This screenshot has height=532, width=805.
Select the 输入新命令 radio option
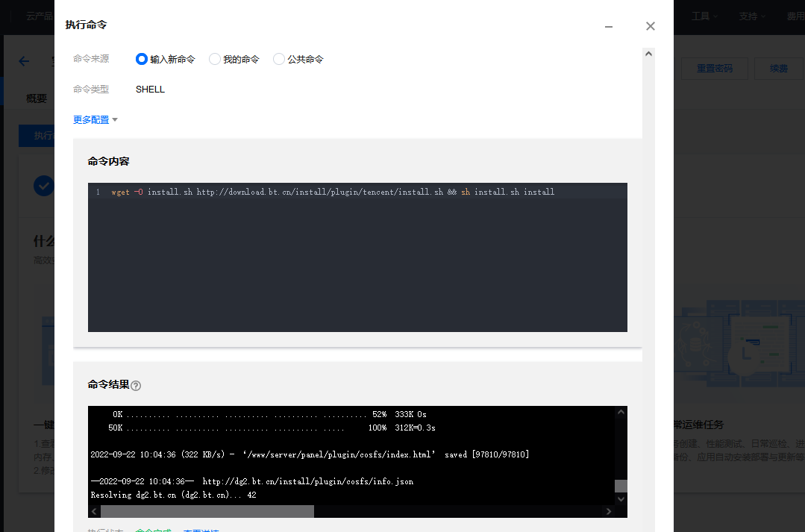point(142,59)
